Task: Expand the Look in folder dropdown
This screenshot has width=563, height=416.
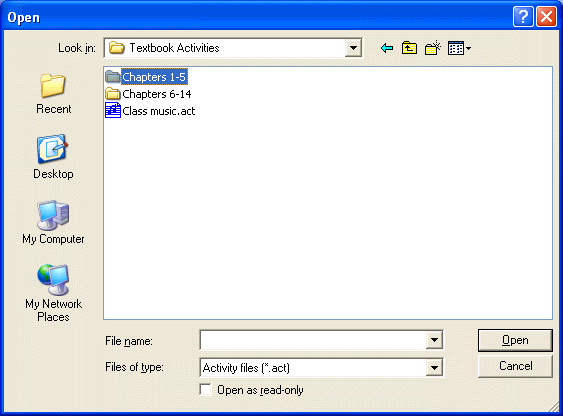Action: pyautogui.click(x=353, y=48)
